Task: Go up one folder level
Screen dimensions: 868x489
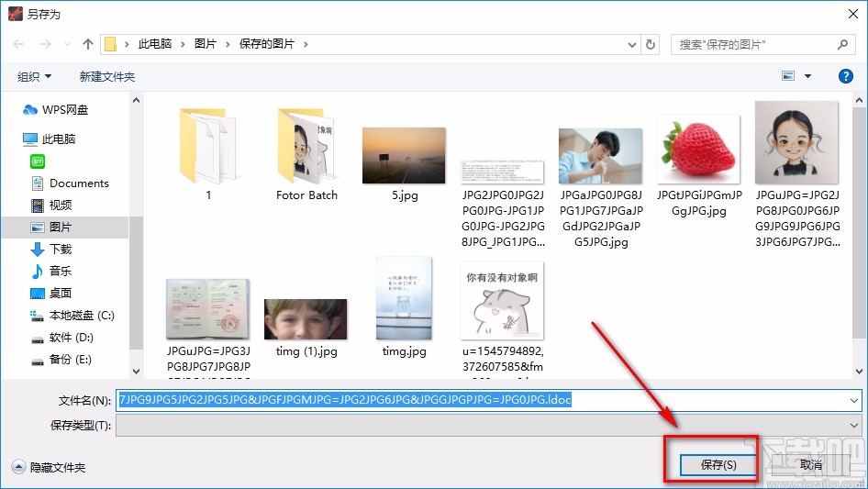Action: 87,44
